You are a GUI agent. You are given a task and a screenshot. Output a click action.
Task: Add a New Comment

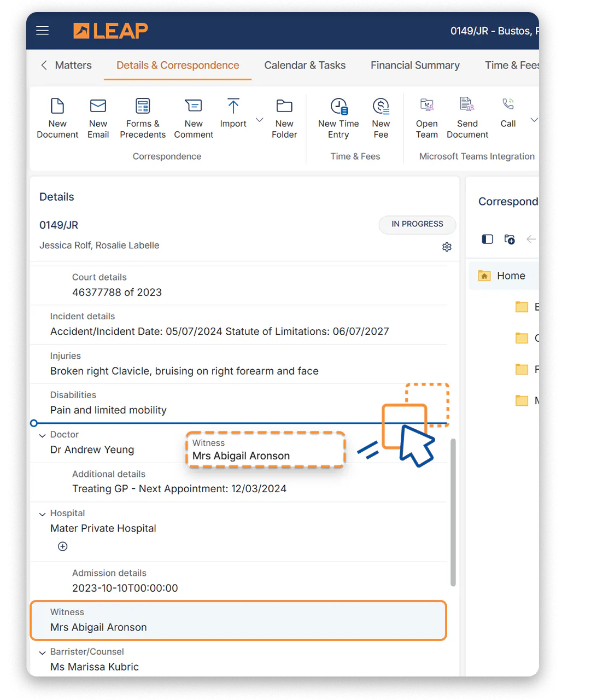(194, 118)
